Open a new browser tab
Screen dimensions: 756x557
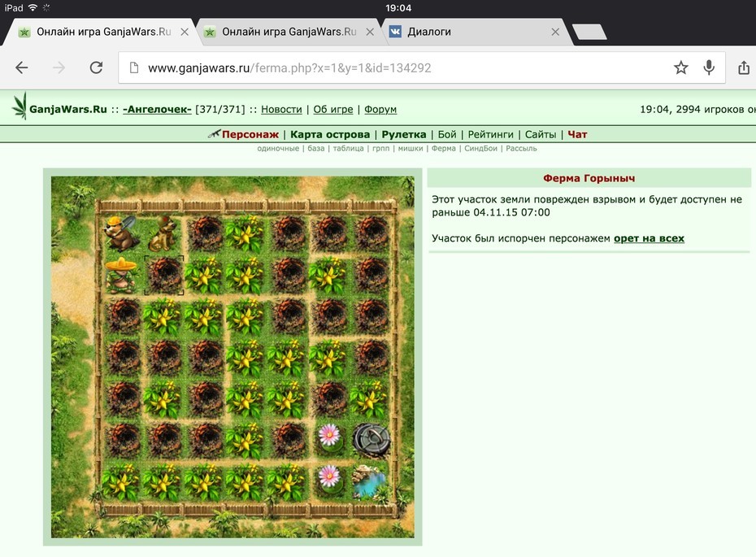pyautogui.click(x=589, y=32)
